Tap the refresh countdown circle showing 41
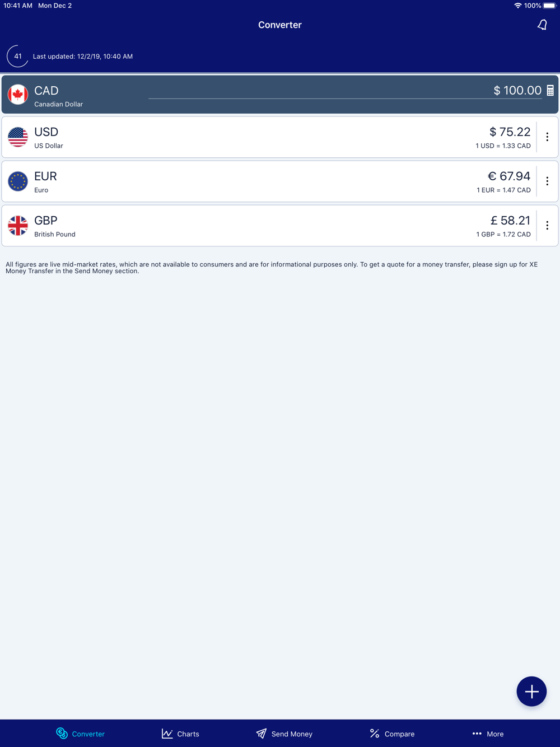Screen dimensions: 560x747 click(x=18, y=56)
